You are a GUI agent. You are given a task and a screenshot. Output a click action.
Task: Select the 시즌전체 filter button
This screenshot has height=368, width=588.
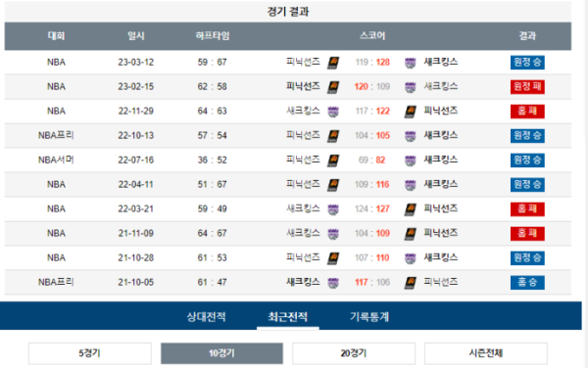click(x=486, y=353)
